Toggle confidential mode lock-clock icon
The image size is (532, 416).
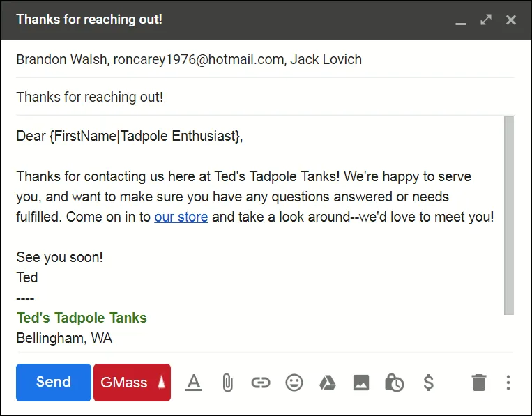pos(394,383)
